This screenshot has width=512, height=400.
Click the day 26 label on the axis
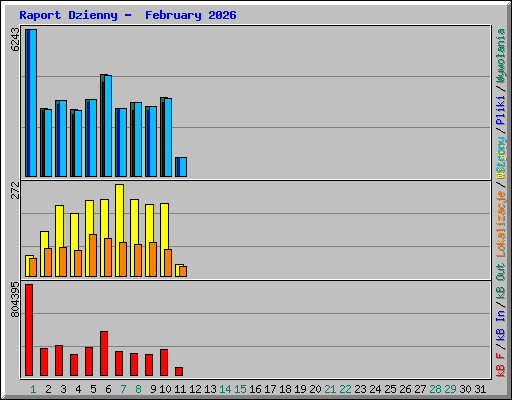coord(405,389)
